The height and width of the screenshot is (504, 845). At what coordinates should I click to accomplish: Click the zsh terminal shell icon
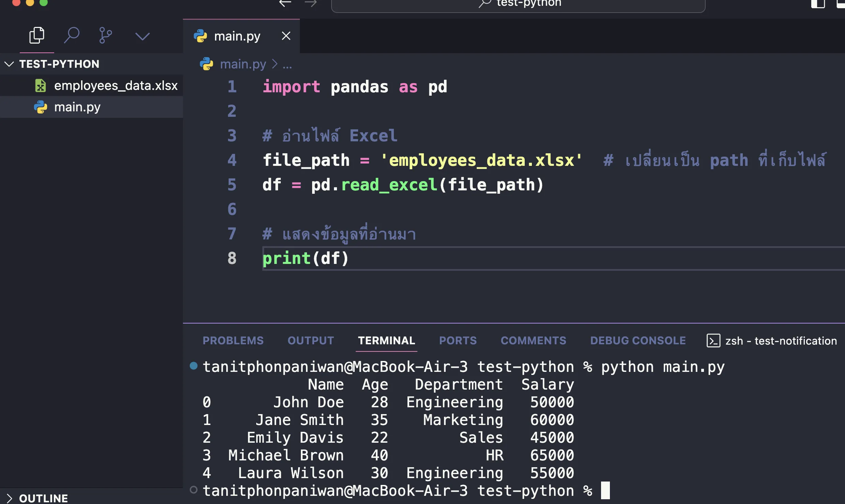(713, 341)
